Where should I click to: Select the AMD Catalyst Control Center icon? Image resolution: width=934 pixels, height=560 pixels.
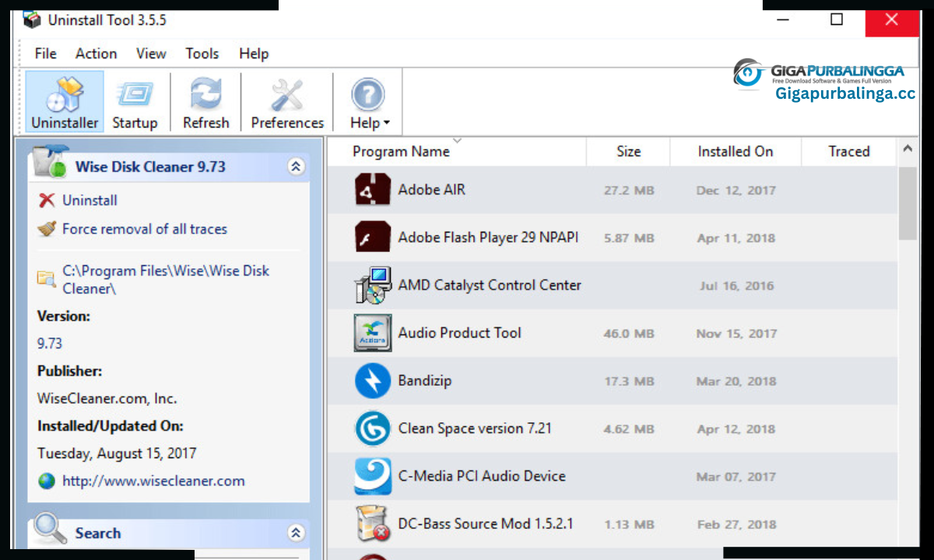tap(373, 285)
